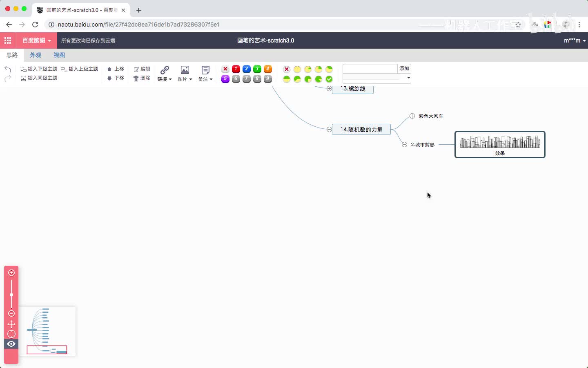Set priority 1 red badge

click(236, 69)
